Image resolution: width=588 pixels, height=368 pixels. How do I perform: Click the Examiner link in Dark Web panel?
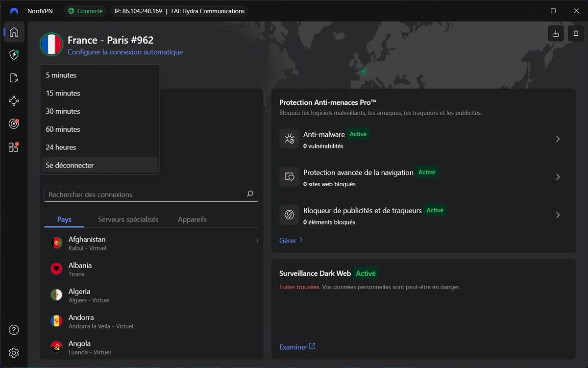pyautogui.click(x=293, y=346)
